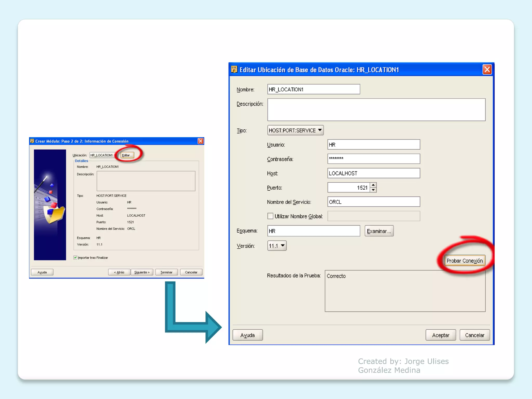Viewport: 532px width, 399px height.
Task: Click Siguiente in Crear Módulo wizard
Action: (x=142, y=272)
